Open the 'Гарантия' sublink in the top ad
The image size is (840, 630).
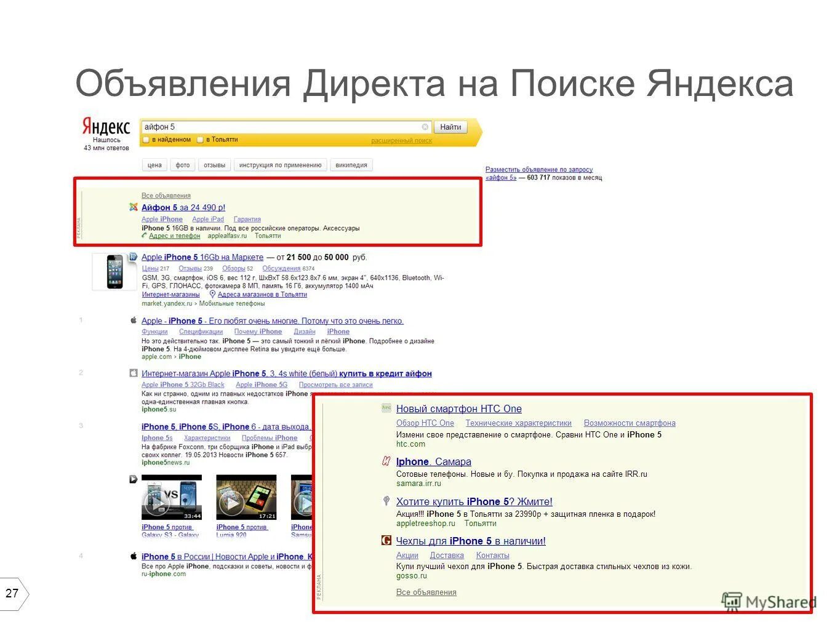pos(247,219)
